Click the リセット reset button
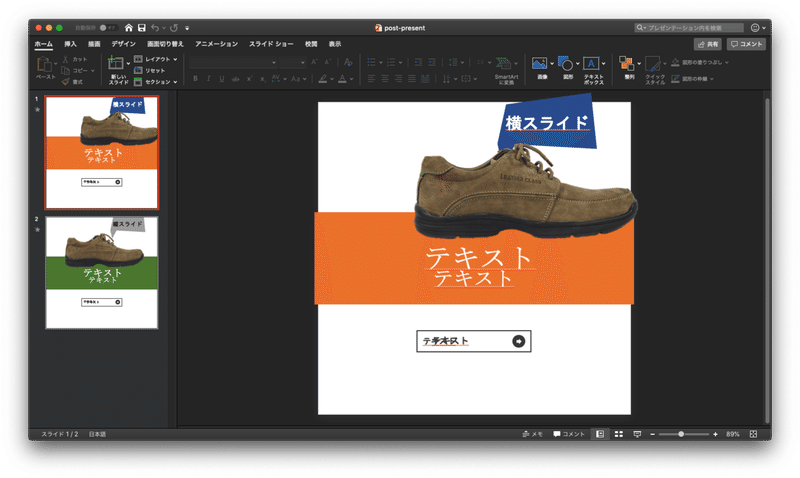The height and width of the screenshot is (478, 800). click(x=149, y=70)
